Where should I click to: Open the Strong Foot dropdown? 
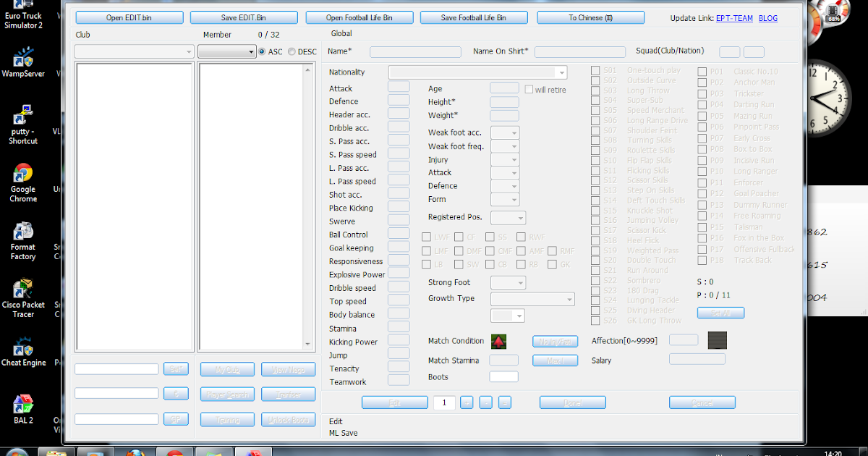tap(509, 283)
